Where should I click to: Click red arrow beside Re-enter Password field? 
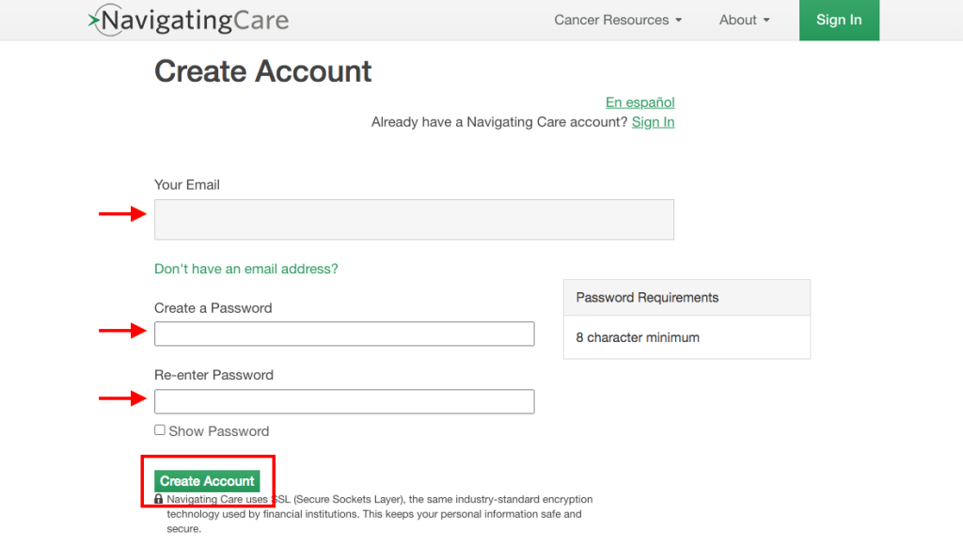[x=123, y=398]
